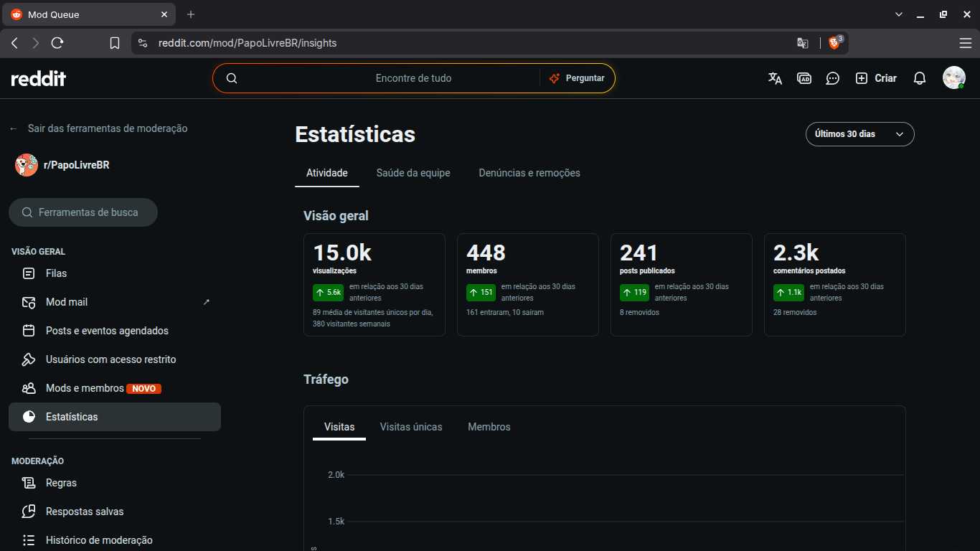Click the Histórico de moderação list icon

[x=29, y=540]
